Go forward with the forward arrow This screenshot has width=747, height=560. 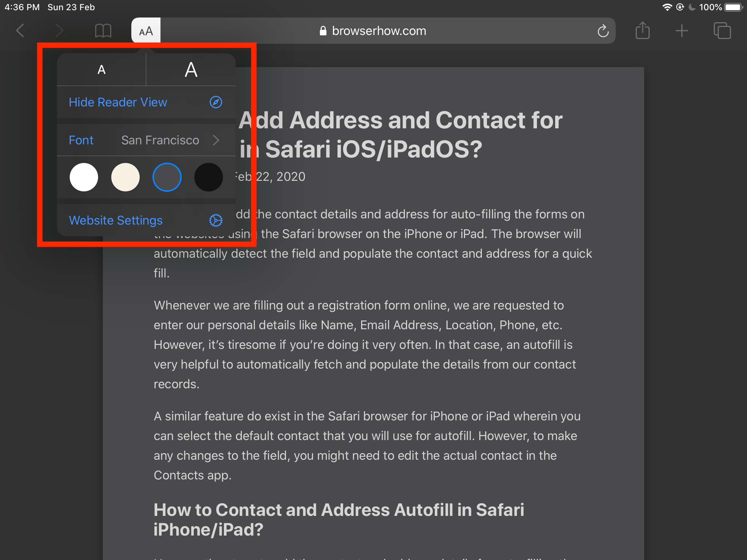59,31
